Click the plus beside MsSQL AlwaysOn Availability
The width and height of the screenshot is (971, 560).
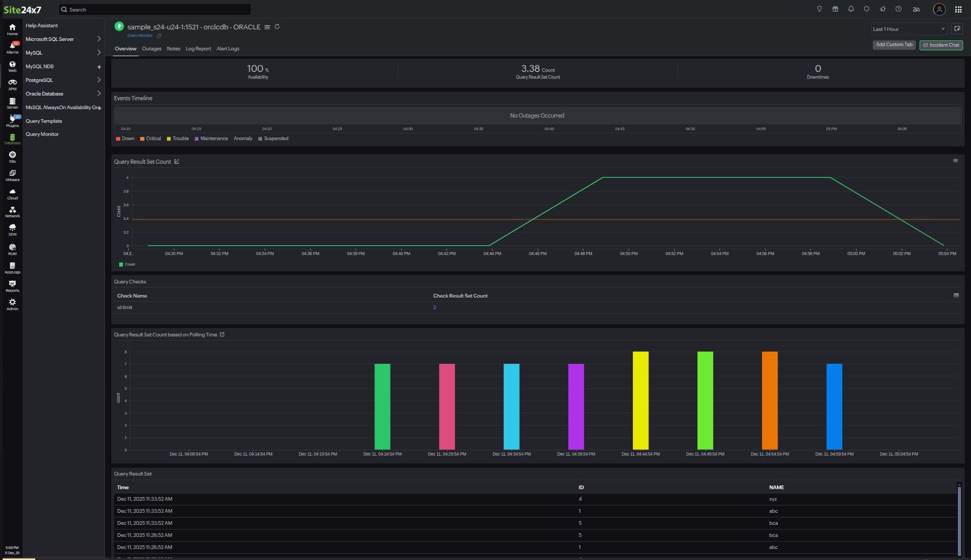pos(100,108)
